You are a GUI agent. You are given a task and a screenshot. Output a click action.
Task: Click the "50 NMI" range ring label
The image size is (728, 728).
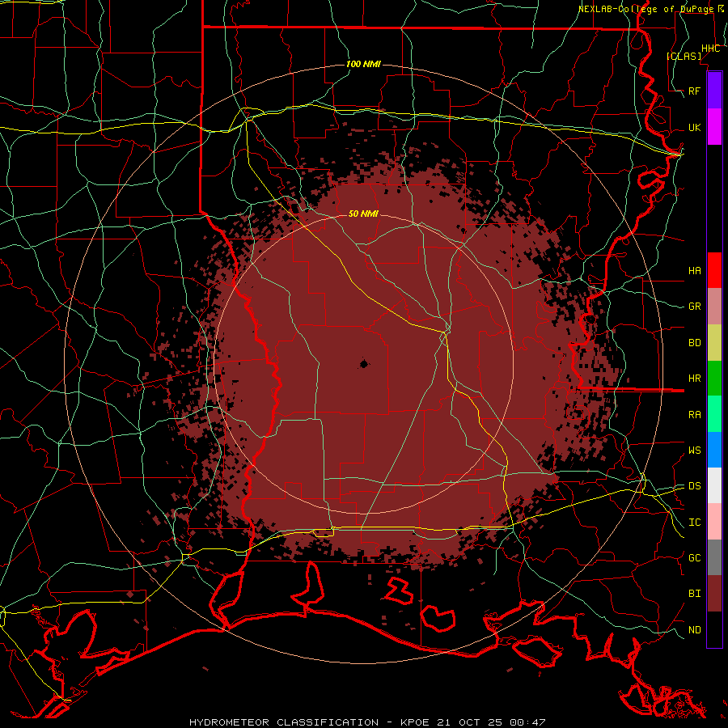[363, 214]
